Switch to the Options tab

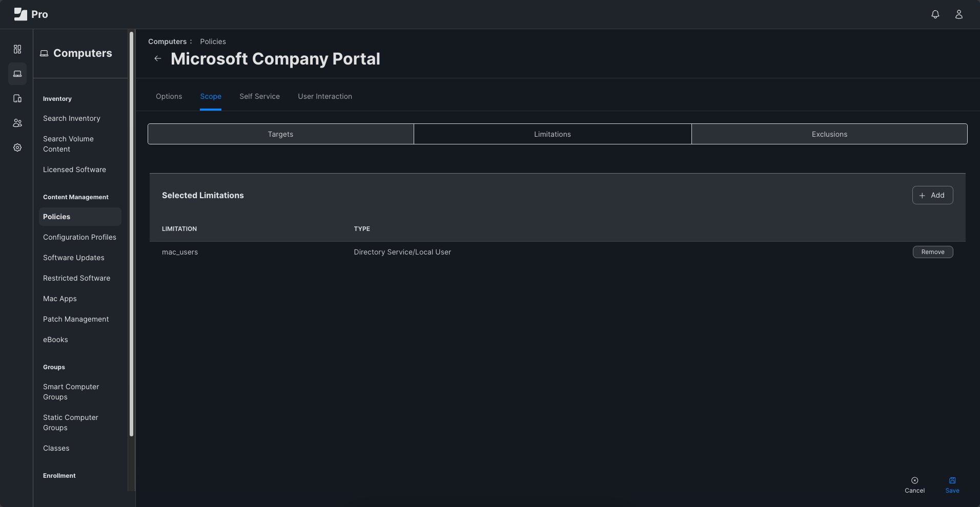click(x=169, y=96)
